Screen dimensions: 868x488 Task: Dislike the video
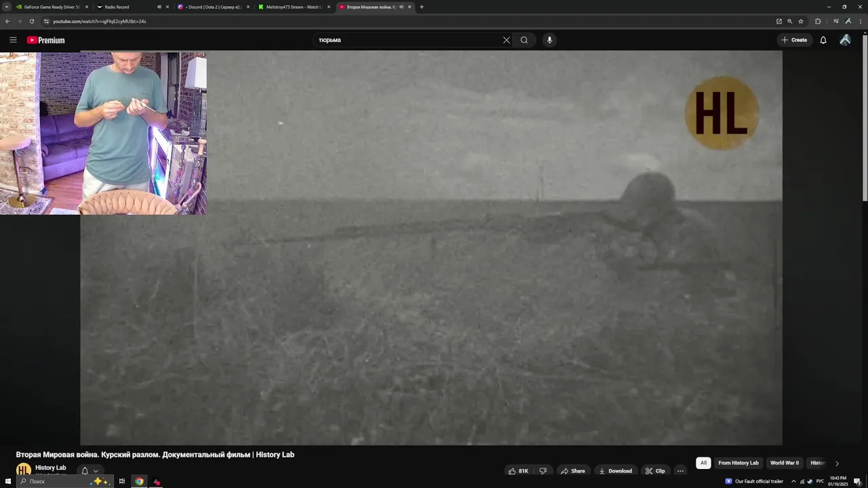pos(542,471)
